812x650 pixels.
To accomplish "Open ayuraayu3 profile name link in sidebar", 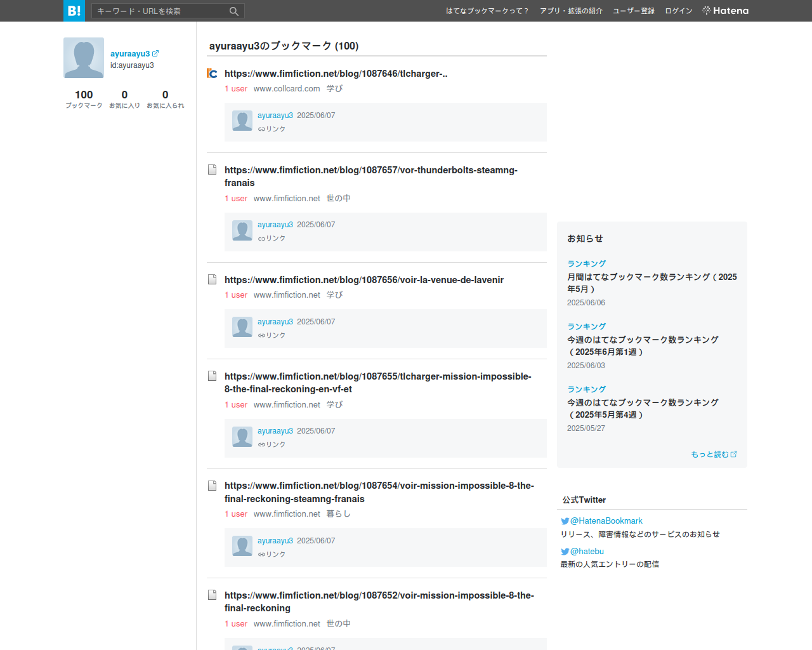I will [130, 54].
